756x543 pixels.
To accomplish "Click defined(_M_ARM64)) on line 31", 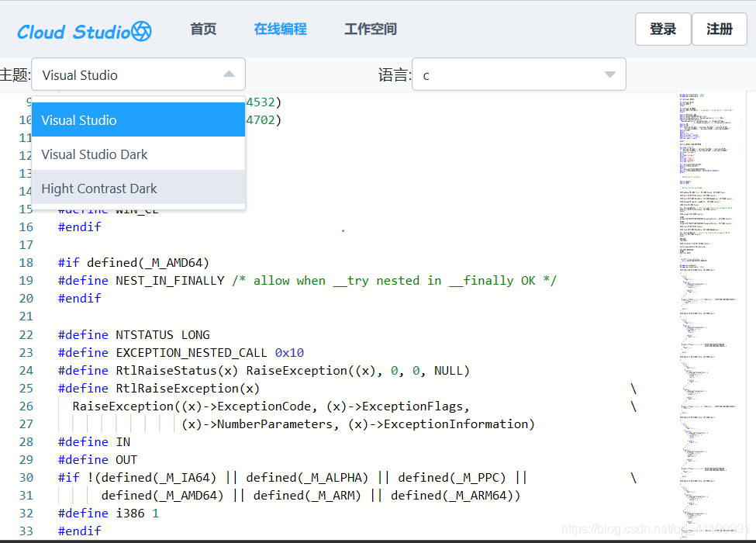I will tap(456, 495).
